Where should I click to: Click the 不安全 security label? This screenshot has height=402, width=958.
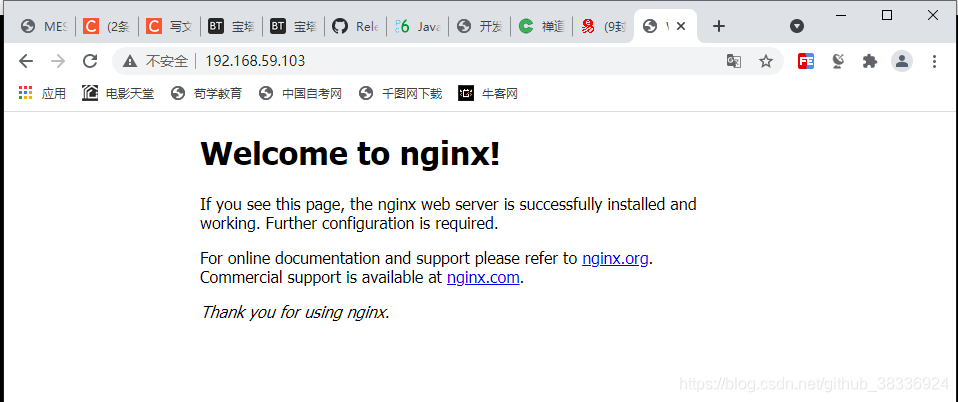coord(167,61)
